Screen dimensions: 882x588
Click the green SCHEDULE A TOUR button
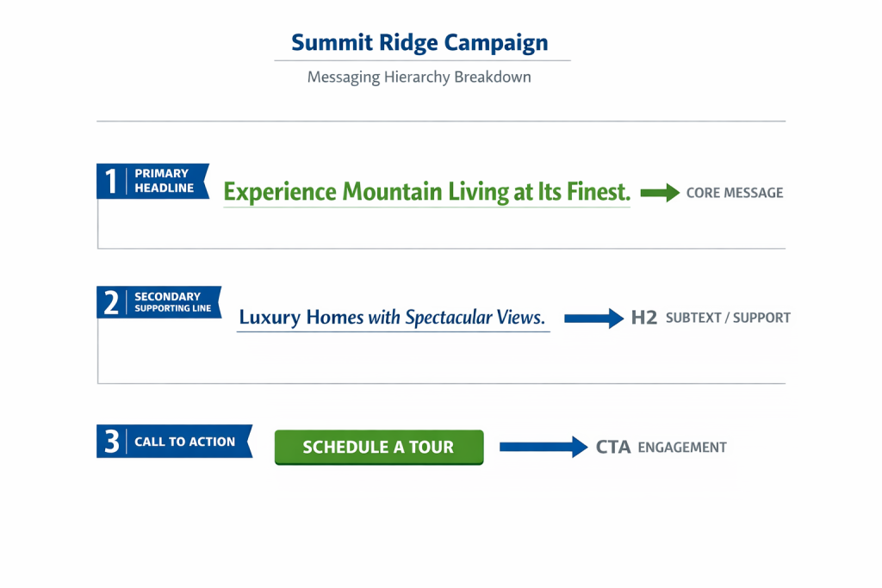378,448
